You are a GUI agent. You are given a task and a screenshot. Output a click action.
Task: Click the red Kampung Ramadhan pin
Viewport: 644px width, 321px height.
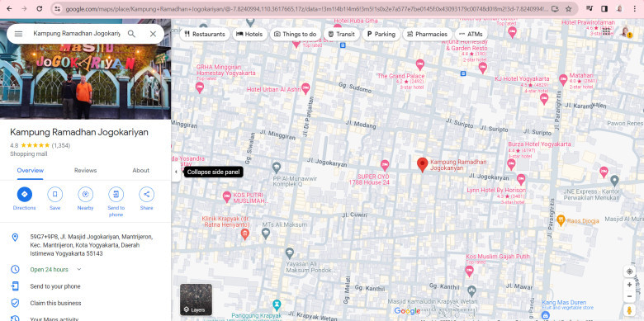(422, 164)
